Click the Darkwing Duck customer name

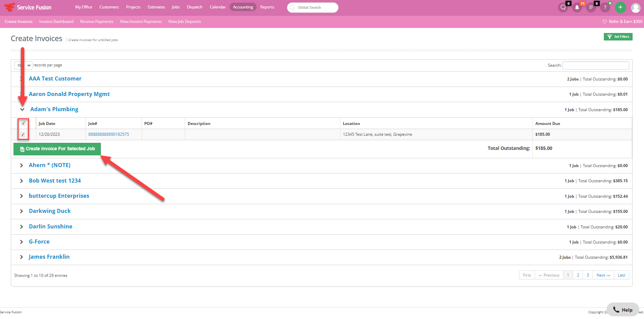coord(50,211)
